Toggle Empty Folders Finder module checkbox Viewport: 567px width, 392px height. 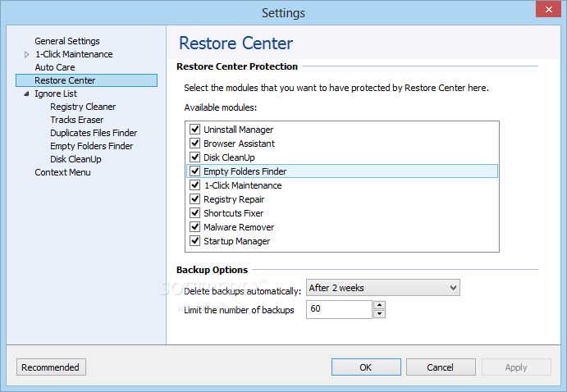tap(195, 171)
